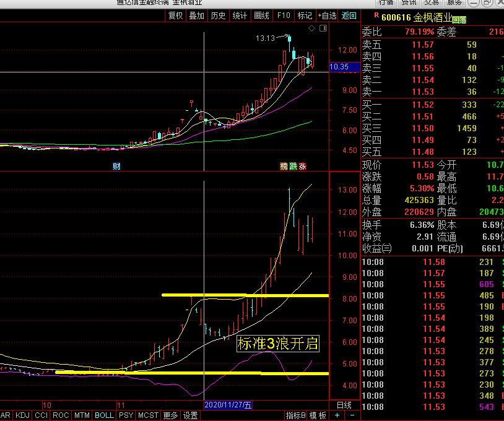Screen dimensions: 504x421
Task: Click the 委比 value 79.19%
Action: pyautogui.click(x=419, y=32)
